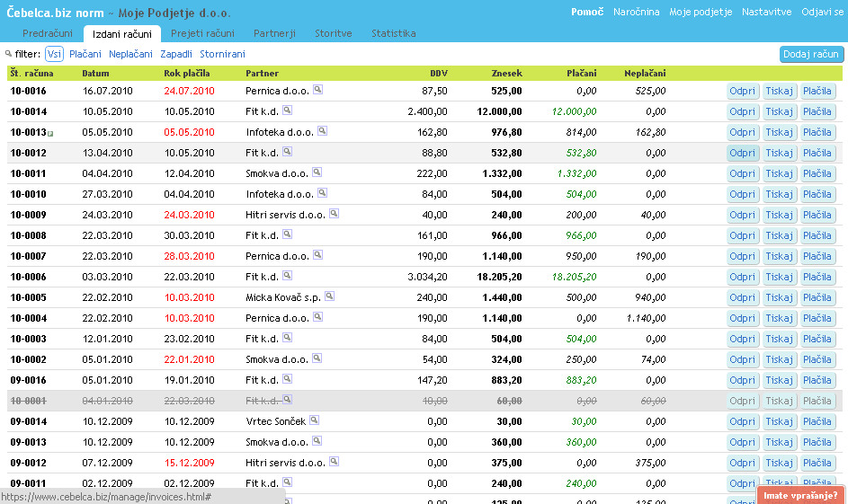Click the filter search icon
Image resolution: width=848 pixels, height=504 pixels.
point(9,54)
